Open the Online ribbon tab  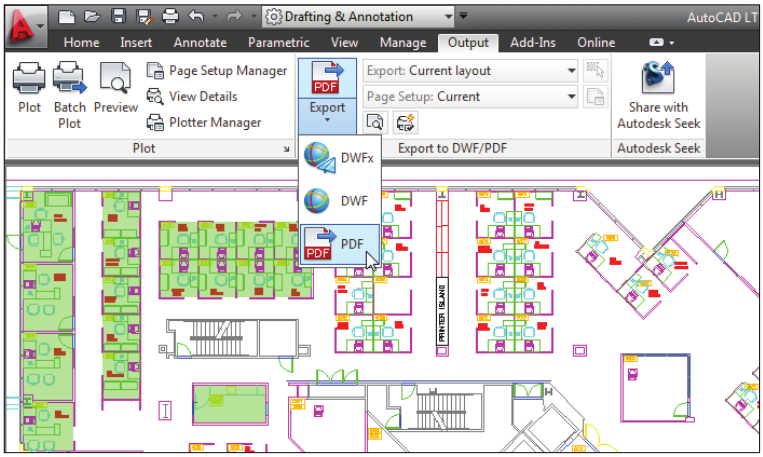596,43
